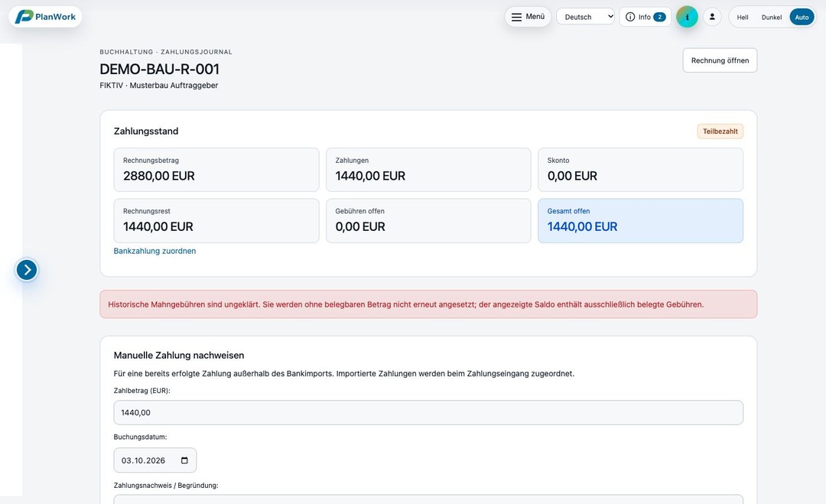Click the Manuelle Zahlung nachweisen heading

coord(179,356)
